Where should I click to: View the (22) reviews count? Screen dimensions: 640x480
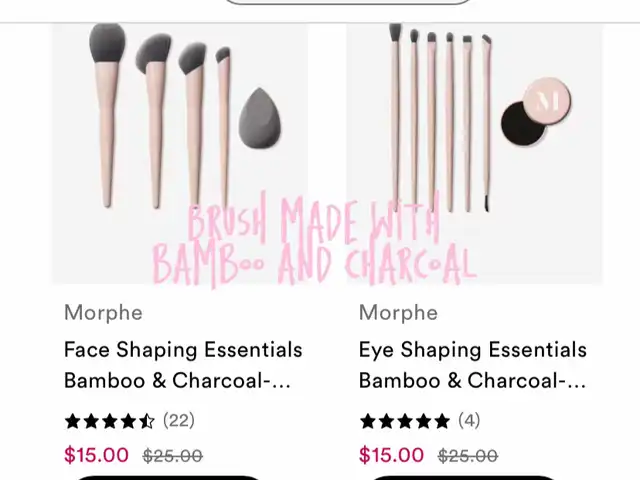[x=179, y=420]
